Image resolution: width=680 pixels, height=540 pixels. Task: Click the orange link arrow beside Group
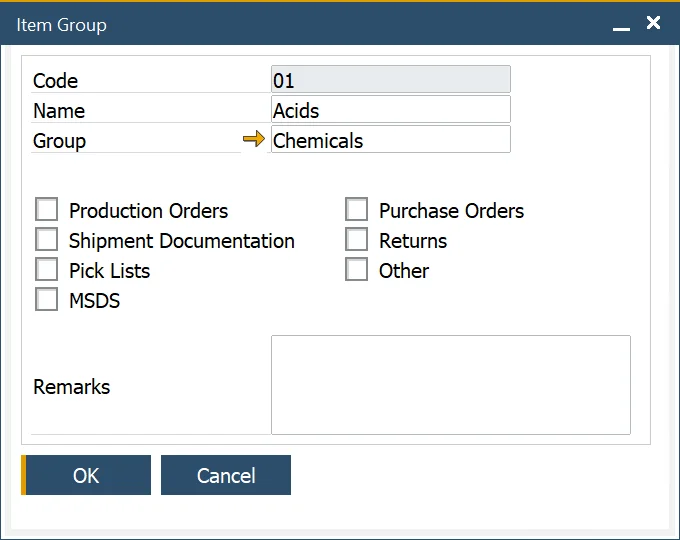(x=254, y=140)
